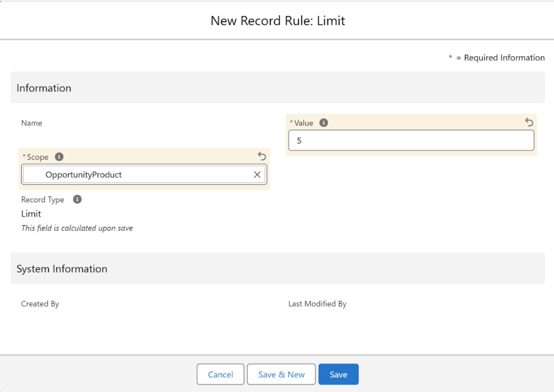Clear the OpportunityProduct selection with X
554x392 pixels.
pyautogui.click(x=257, y=175)
